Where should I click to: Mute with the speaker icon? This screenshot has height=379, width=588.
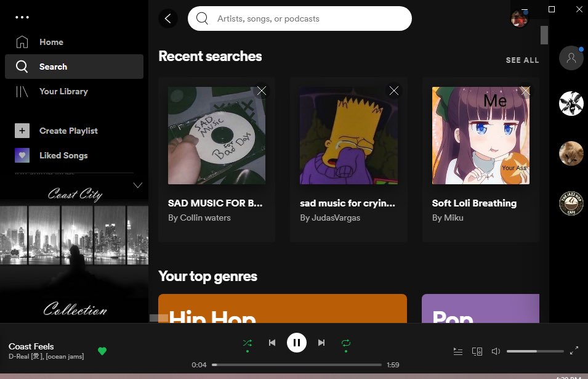tap(496, 351)
